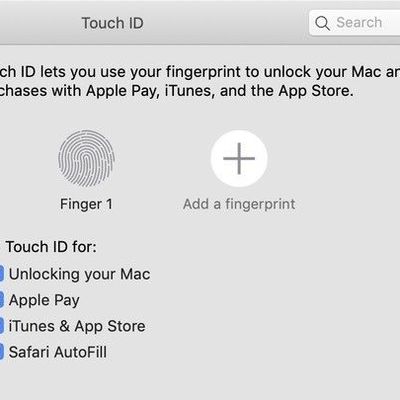Click the Add a fingerprint text
The height and width of the screenshot is (400, 400).
239,204
